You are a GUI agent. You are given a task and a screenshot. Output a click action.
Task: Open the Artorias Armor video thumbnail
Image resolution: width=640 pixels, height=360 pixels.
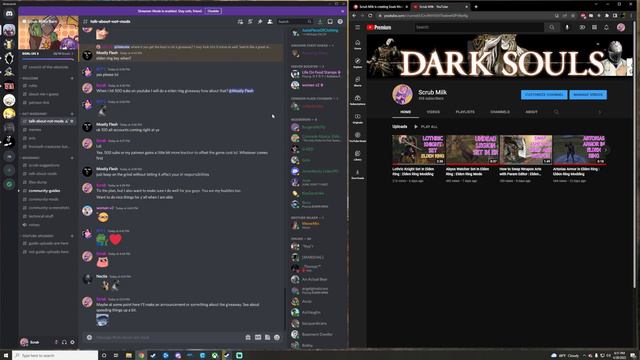pos(579,150)
